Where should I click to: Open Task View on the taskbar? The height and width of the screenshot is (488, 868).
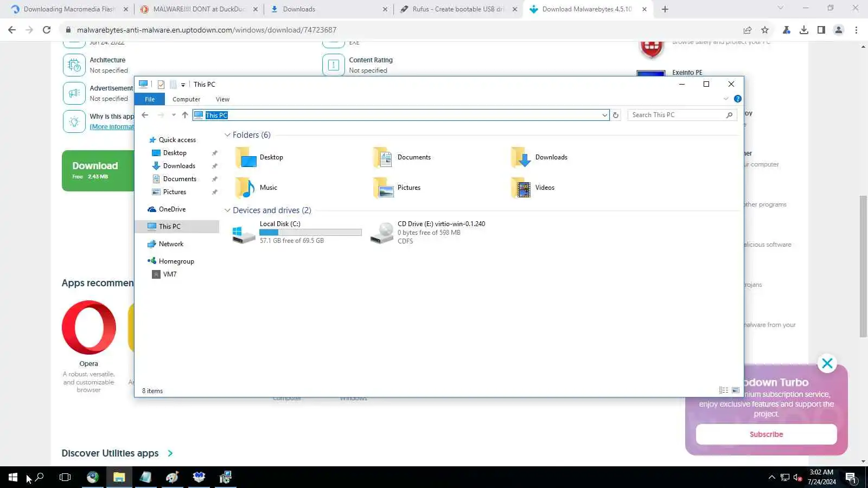pyautogui.click(x=65, y=477)
